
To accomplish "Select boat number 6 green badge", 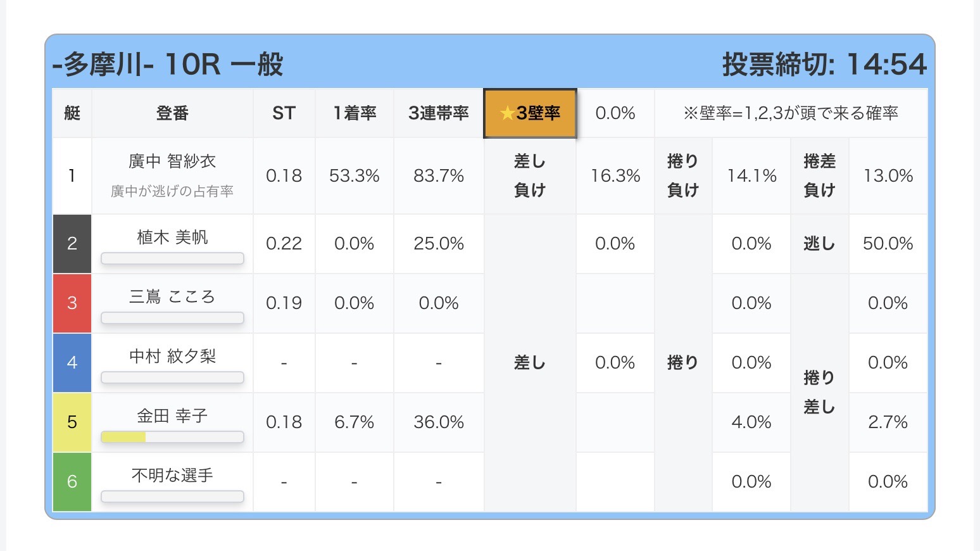I will tap(72, 482).
